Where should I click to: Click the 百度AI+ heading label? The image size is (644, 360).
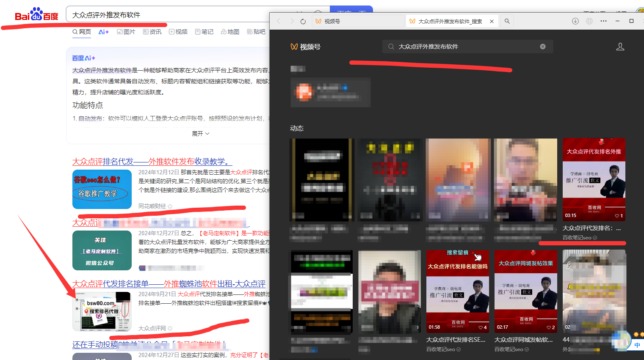click(x=83, y=58)
